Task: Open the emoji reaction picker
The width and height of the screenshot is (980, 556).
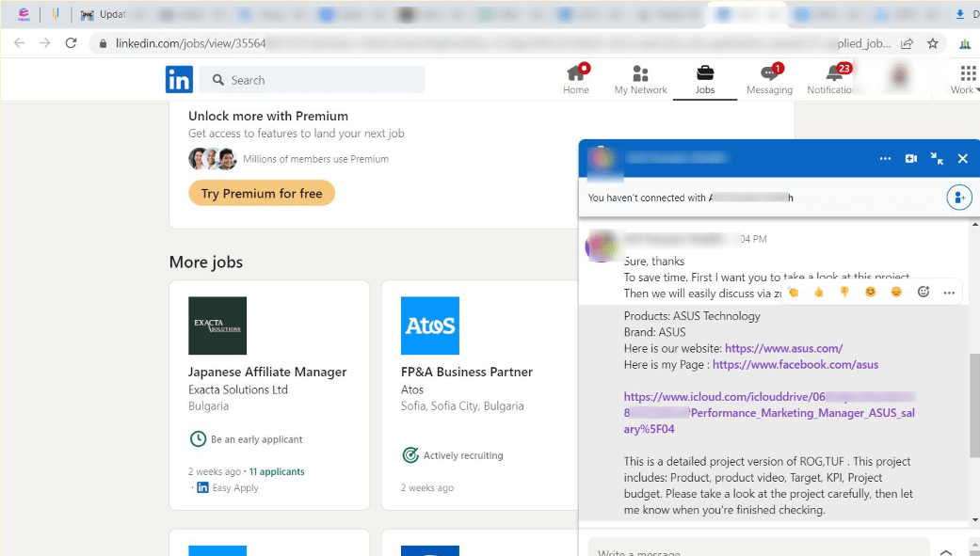Action: [923, 293]
